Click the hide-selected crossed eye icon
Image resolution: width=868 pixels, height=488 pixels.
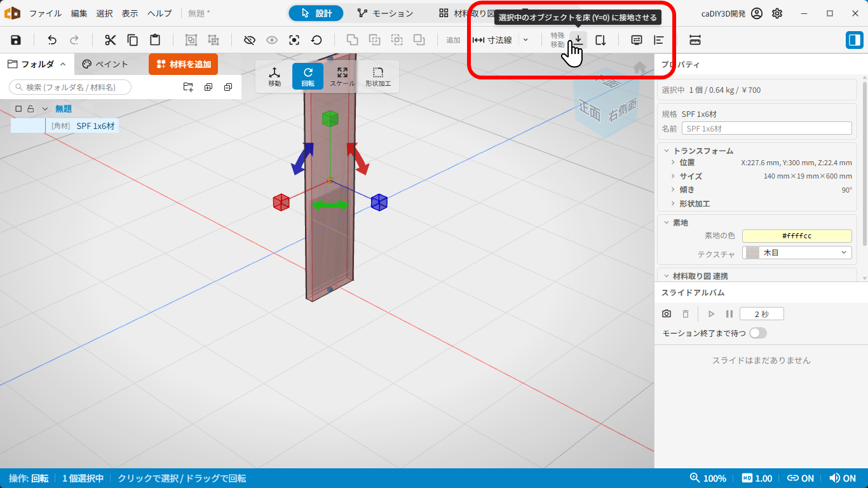250,40
